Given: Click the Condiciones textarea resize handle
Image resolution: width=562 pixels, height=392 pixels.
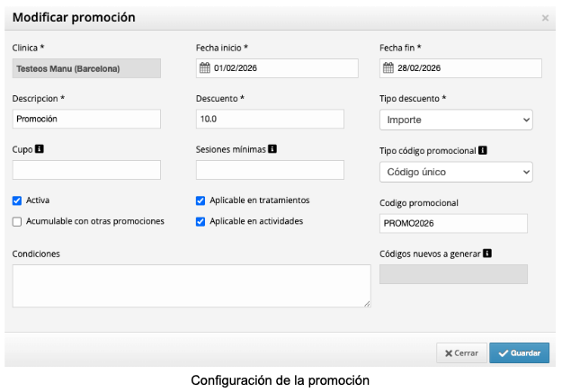Looking at the screenshot, I should (367, 304).
